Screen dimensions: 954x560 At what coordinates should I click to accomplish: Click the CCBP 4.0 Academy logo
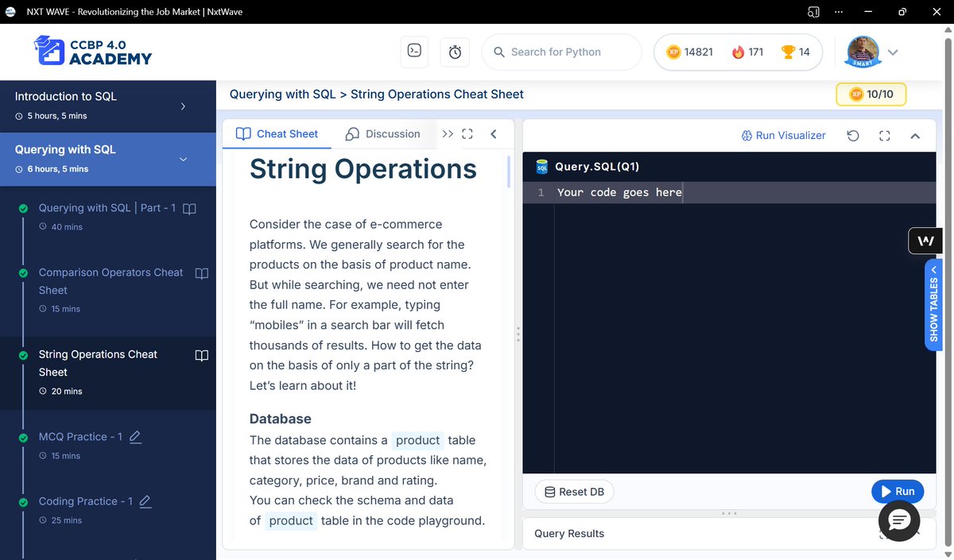click(x=93, y=50)
